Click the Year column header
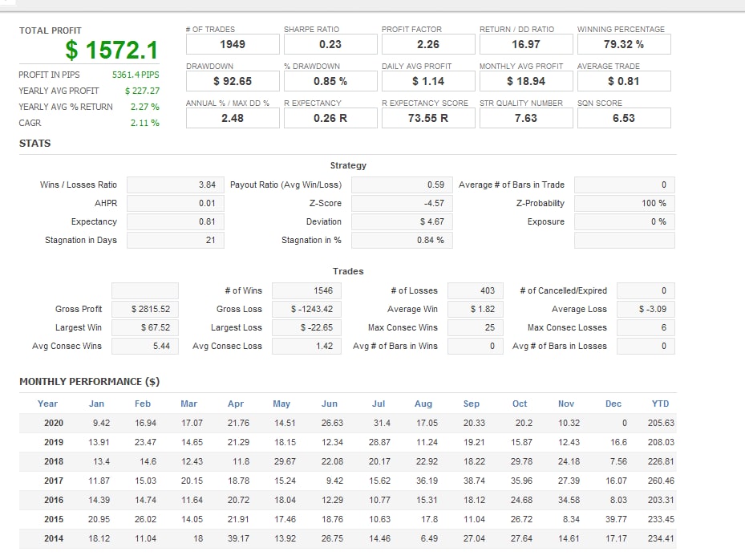Viewport: 745px width, 560px height. (47, 404)
